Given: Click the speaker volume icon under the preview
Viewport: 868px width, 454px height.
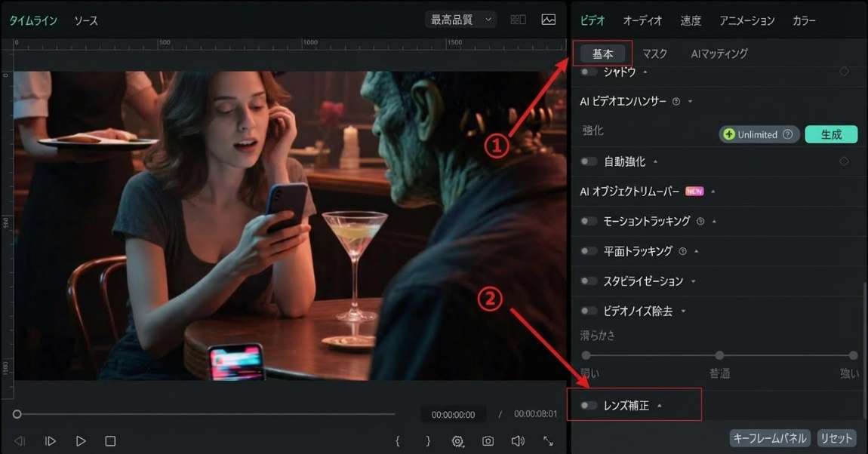Looking at the screenshot, I should click(x=518, y=441).
